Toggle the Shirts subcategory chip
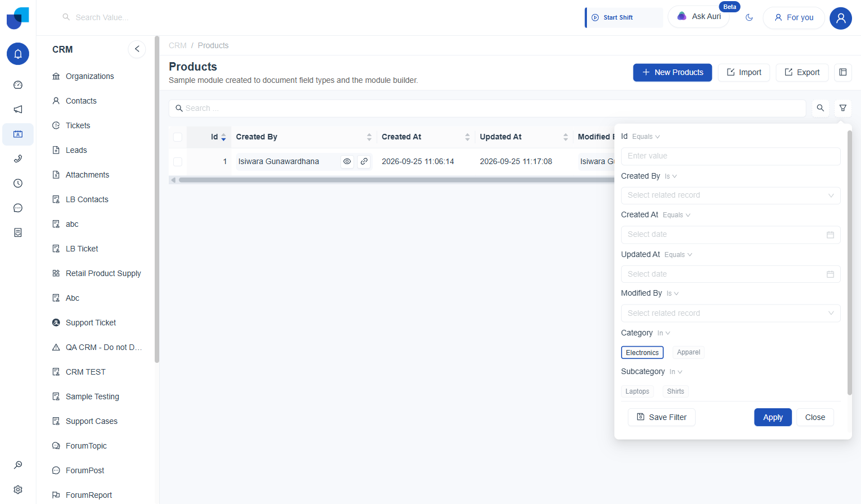The width and height of the screenshot is (861, 504). click(x=675, y=391)
